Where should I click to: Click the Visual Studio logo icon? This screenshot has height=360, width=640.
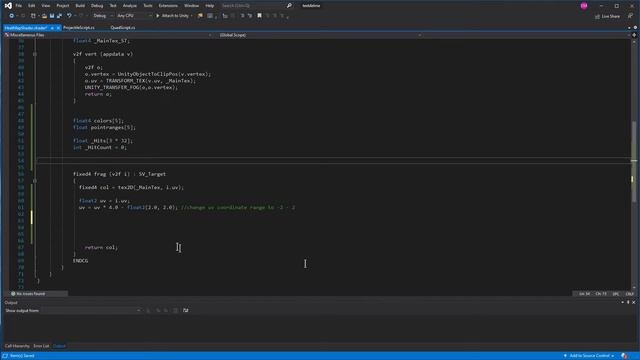pyautogui.click(x=8, y=6)
